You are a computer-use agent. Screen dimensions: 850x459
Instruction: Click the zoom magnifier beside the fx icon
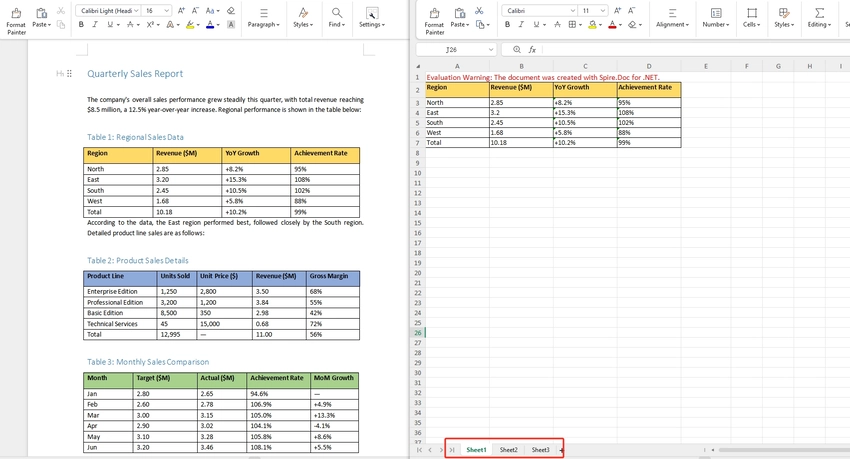[x=517, y=49]
